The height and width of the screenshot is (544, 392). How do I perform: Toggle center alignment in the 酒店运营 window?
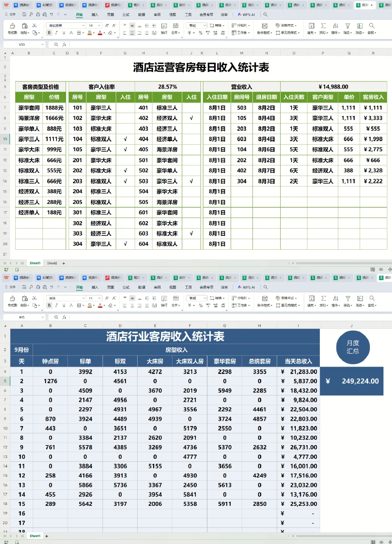pyautogui.click(x=132, y=33)
